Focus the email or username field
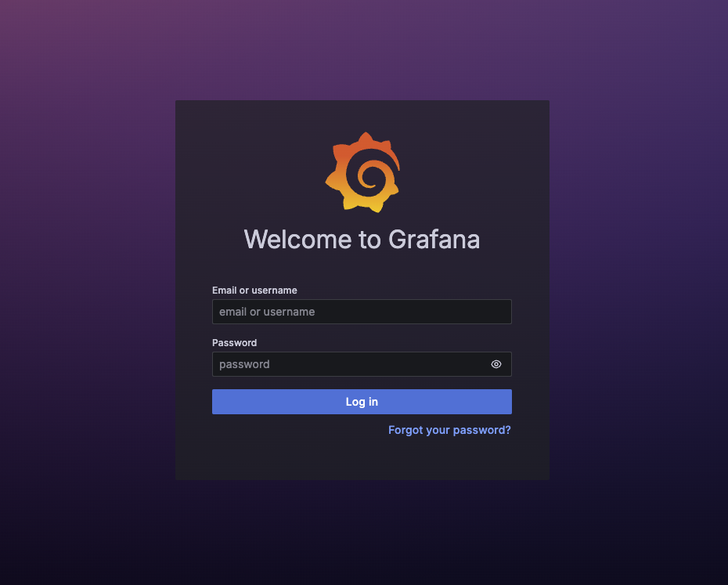This screenshot has height=585, width=728. click(362, 312)
